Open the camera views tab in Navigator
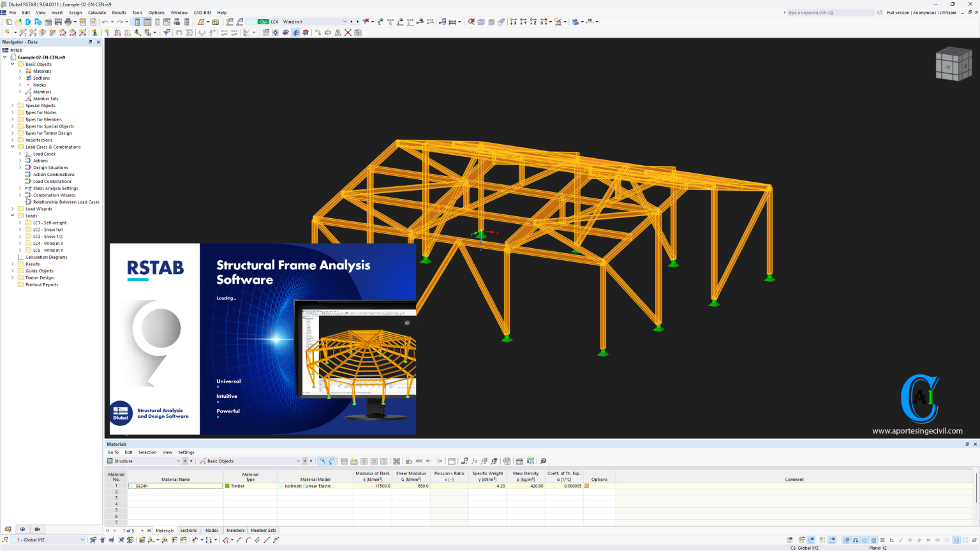The height and width of the screenshot is (551, 980). tap(37, 529)
